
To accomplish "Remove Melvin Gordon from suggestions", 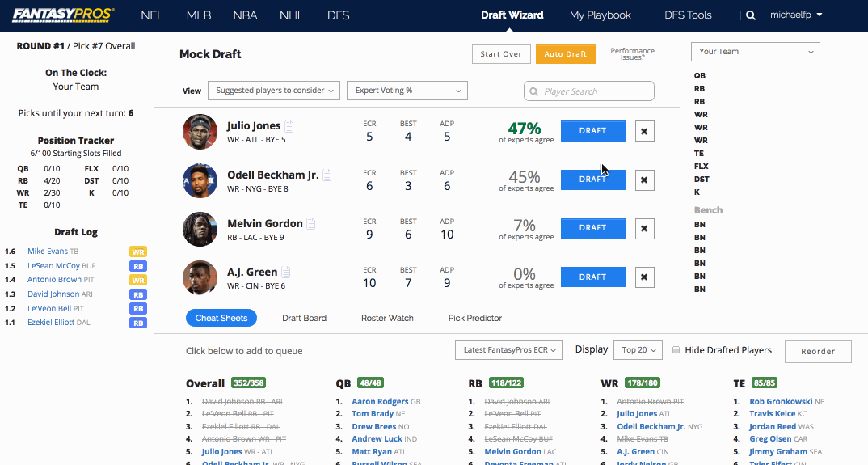I will tap(644, 228).
